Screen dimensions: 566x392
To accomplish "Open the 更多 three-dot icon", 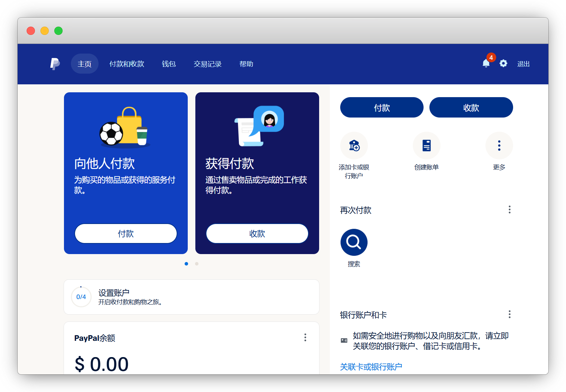I will pos(499,146).
